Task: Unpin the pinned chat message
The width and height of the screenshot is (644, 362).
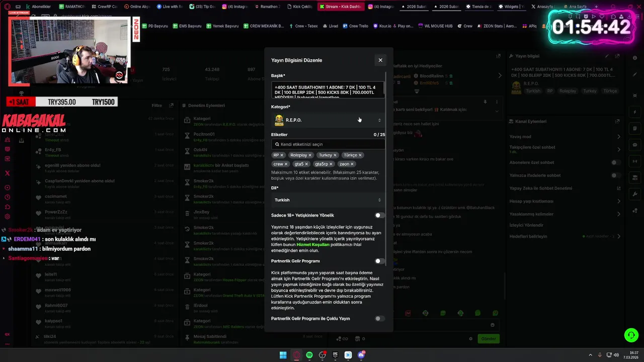Action: tap(485, 102)
